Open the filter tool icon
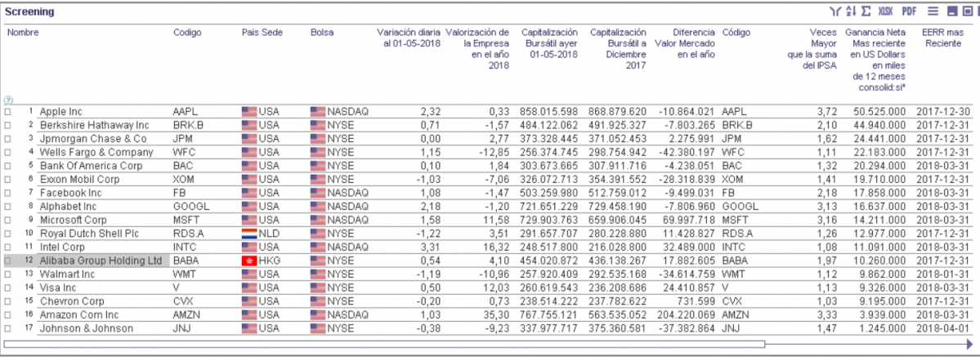 [835, 11]
